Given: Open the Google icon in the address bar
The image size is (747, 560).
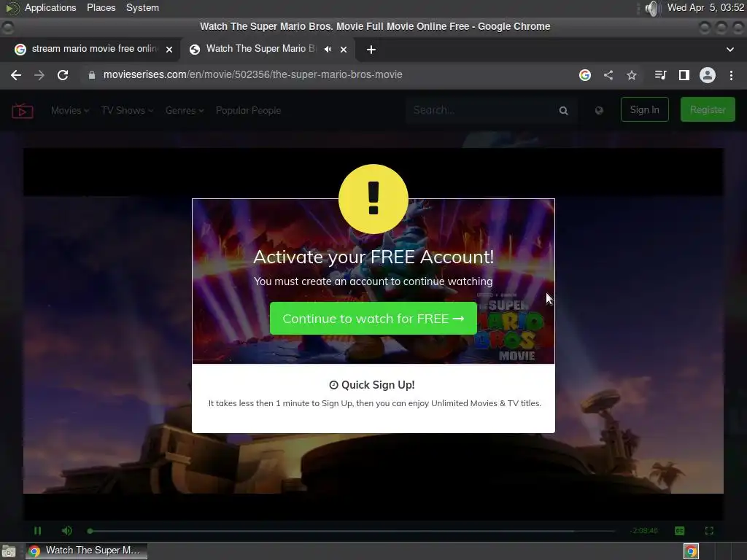Looking at the screenshot, I should [x=585, y=75].
